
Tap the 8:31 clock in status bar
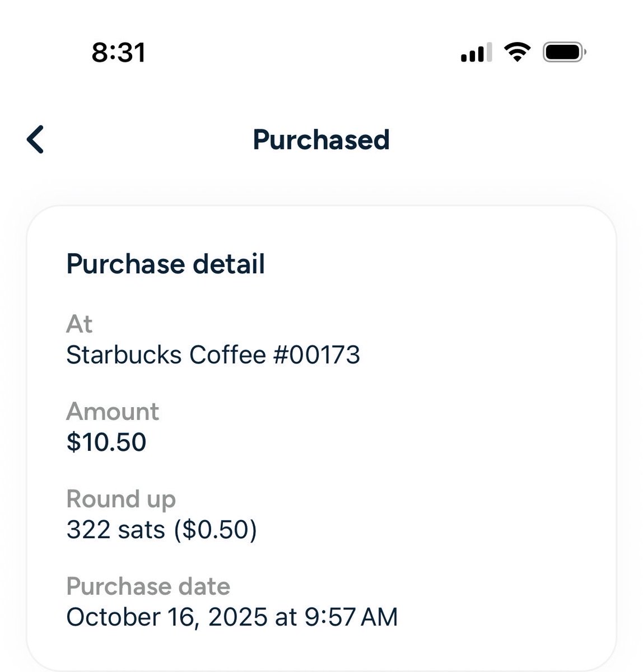(119, 53)
